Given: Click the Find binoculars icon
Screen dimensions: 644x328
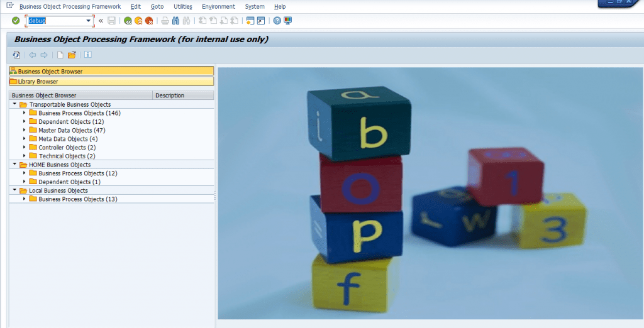Looking at the screenshot, I should tap(176, 21).
